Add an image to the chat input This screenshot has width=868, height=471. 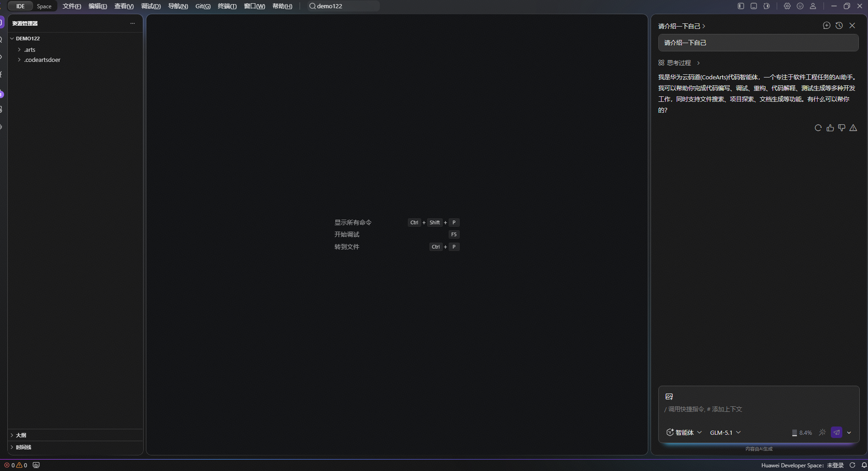pos(669,397)
